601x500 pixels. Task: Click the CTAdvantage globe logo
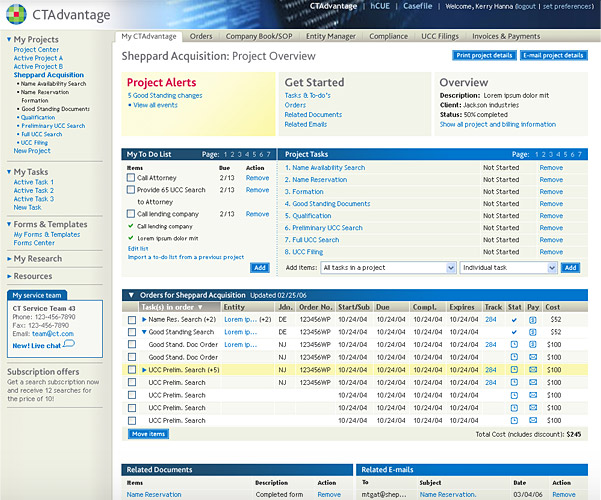16,14
